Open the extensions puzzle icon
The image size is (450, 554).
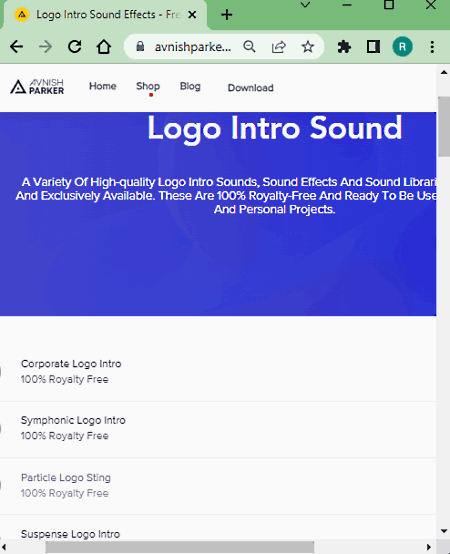click(x=344, y=47)
